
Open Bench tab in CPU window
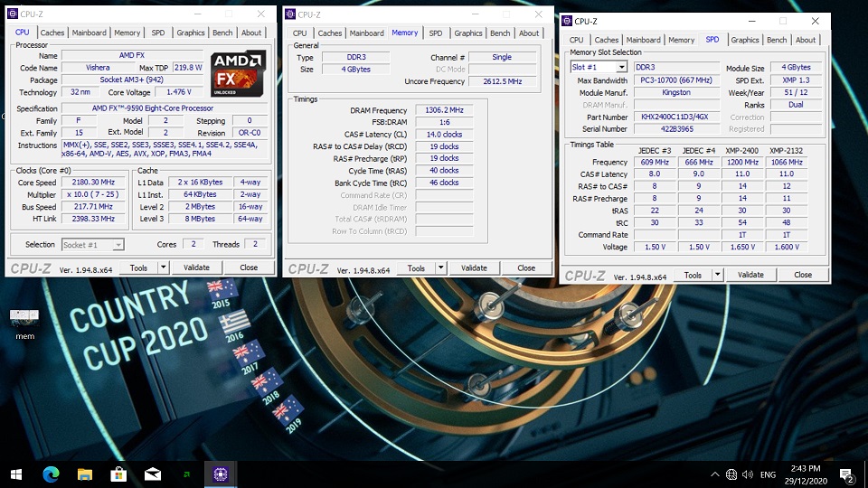222,33
